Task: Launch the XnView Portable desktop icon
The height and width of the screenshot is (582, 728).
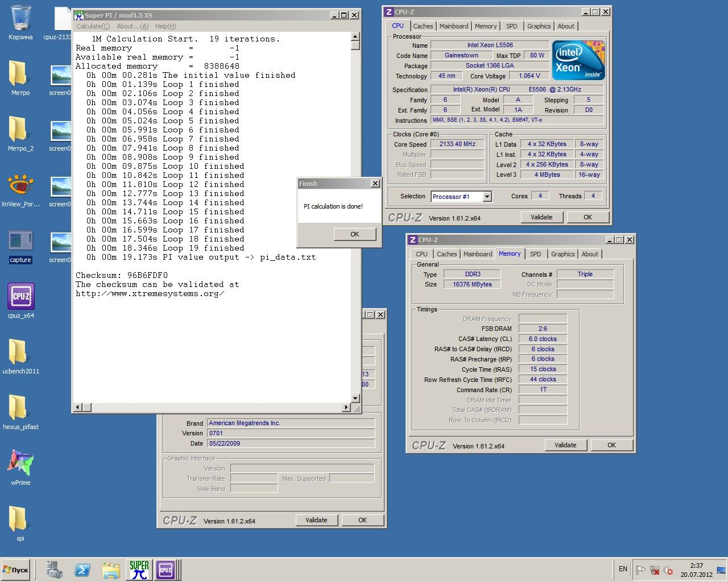Action: (20, 190)
